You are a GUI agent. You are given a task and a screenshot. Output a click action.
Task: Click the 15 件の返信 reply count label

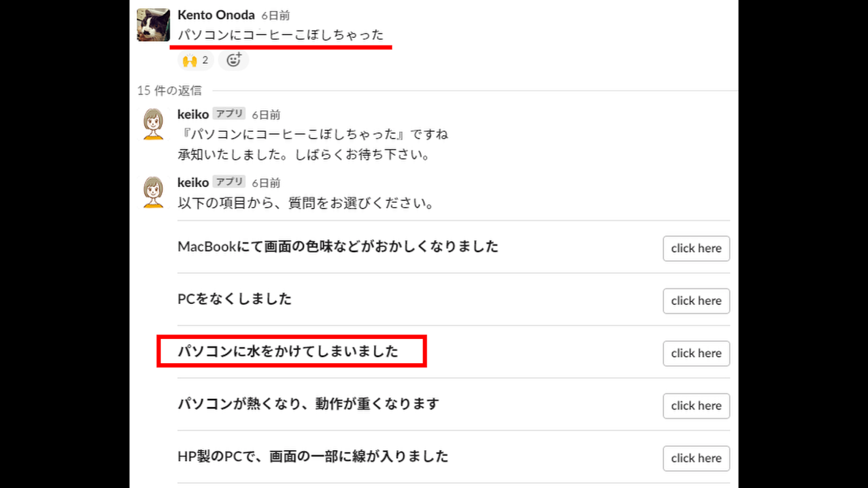coord(169,91)
